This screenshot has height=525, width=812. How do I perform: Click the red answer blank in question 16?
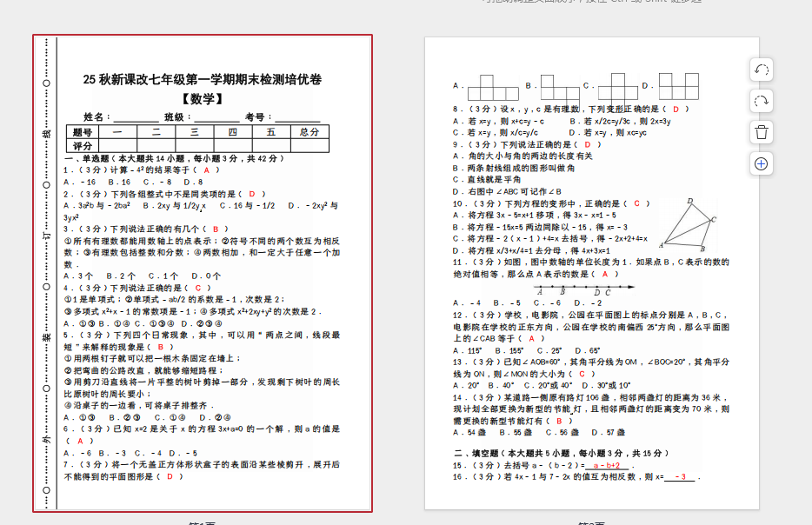[x=679, y=477]
